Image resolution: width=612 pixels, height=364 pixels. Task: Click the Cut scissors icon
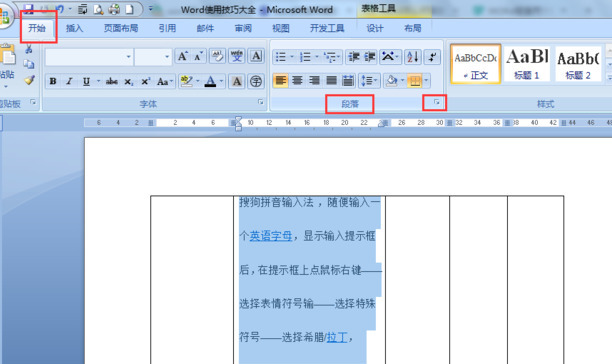coord(28,49)
